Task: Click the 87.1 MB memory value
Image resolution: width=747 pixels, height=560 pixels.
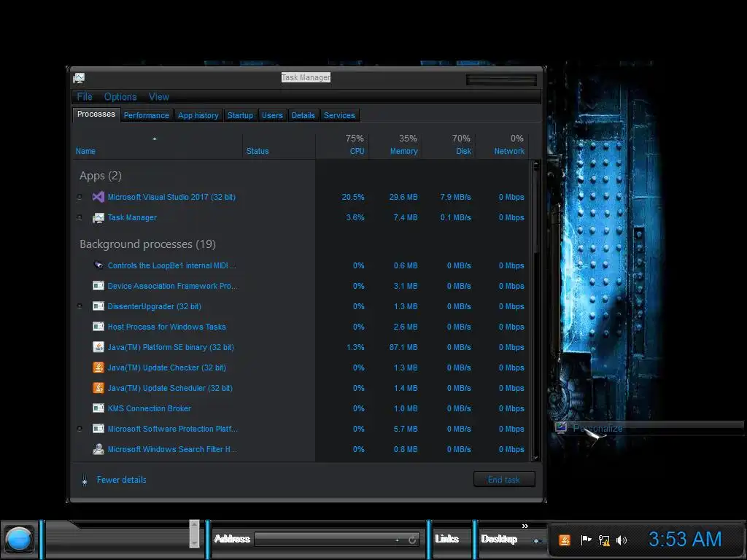Action: coord(403,347)
